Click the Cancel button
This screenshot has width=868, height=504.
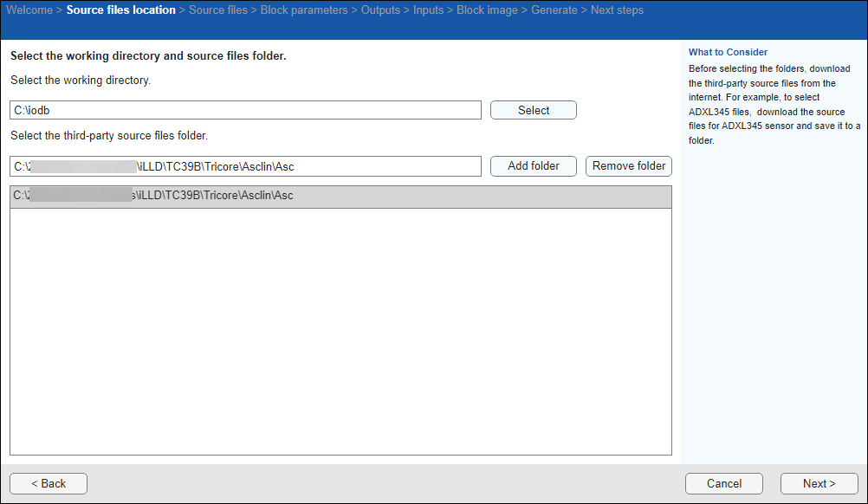click(x=723, y=483)
